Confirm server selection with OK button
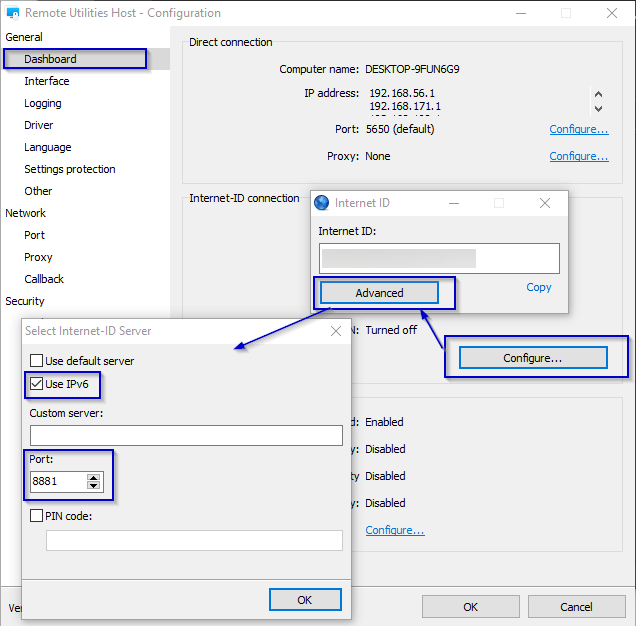Viewport: 636px width, 626px height. [x=305, y=599]
